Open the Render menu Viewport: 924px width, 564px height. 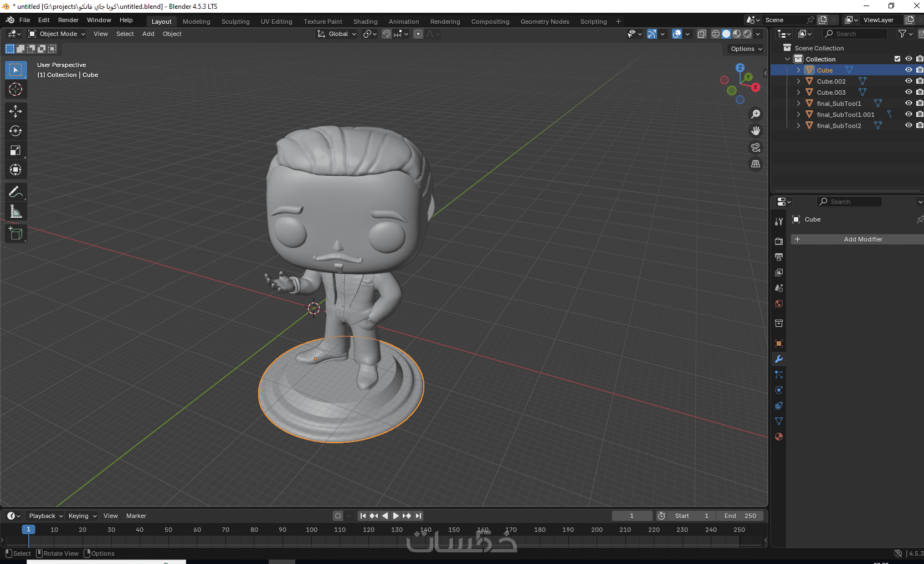tap(68, 20)
